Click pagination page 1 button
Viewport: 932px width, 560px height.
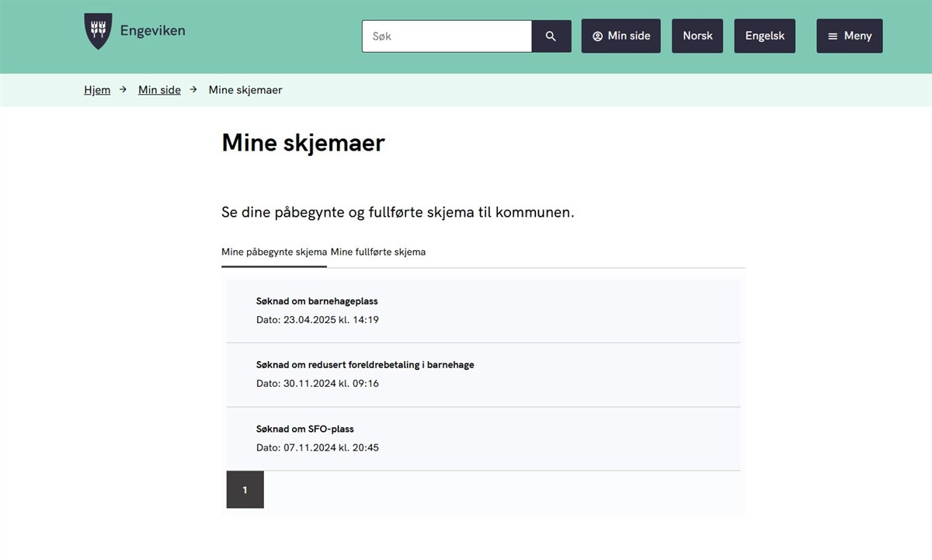coord(245,490)
